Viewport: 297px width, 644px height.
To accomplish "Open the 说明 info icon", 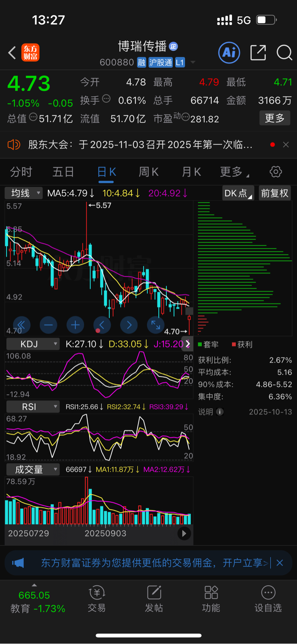I will click(220, 412).
